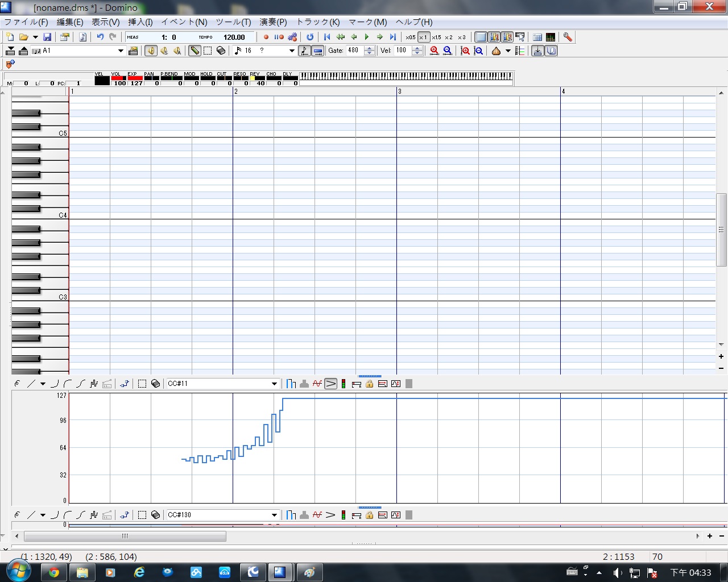The image size is (728, 582).
Task: Play the song from the green play arrow
Action: coord(367,37)
